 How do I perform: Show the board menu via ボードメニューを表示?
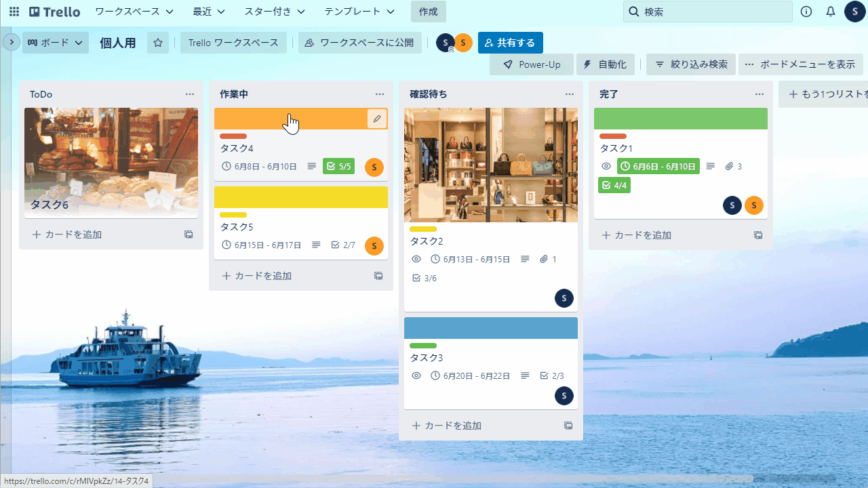pos(801,64)
